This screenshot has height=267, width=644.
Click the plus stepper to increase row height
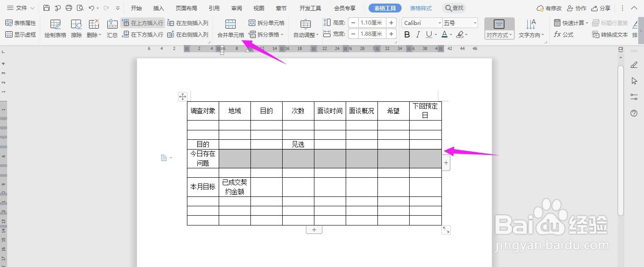point(391,22)
